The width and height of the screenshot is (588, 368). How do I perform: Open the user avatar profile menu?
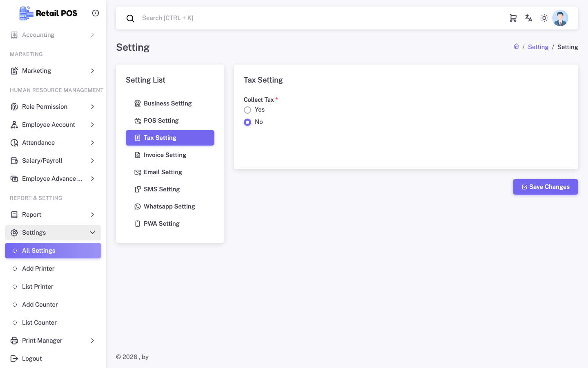tap(560, 18)
